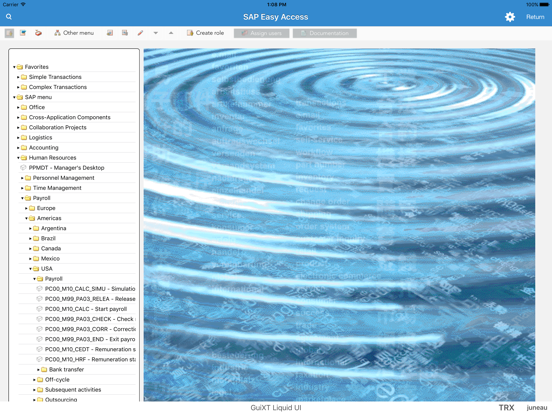Screen dimensions: 552x414
Task: Click the User menu toolbar icon
Action: point(9,33)
